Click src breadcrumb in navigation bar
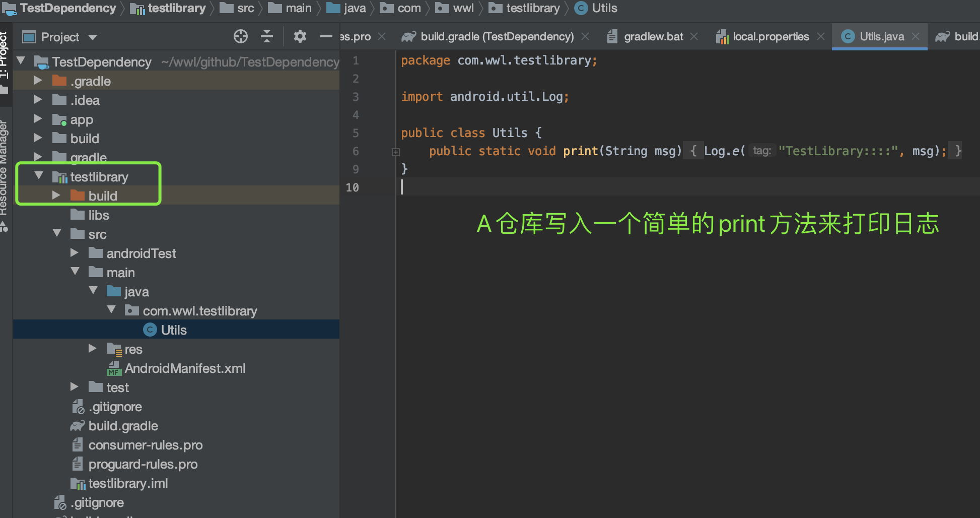Viewport: 980px width, 518px height. click(246, 8)
